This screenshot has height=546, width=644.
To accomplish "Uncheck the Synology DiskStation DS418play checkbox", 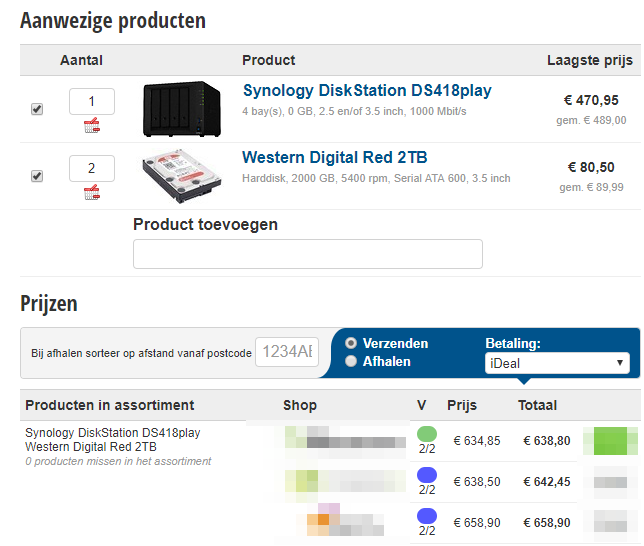I will tap(37, 109).
